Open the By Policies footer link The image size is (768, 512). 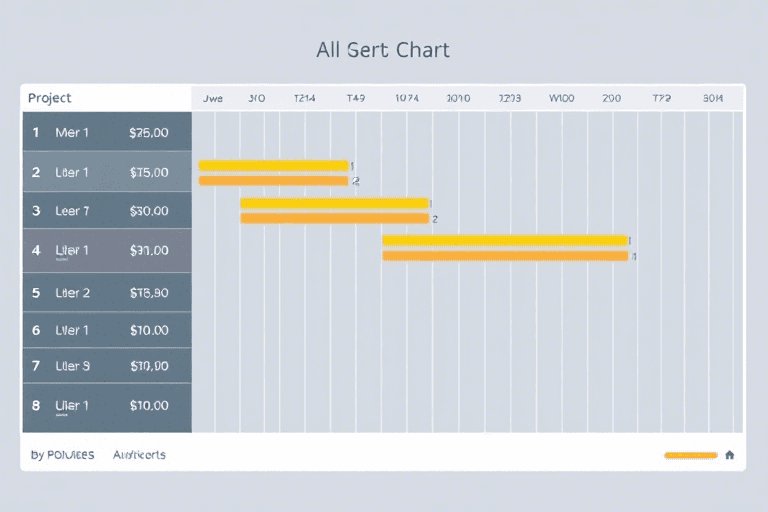(x=62, y=455)
